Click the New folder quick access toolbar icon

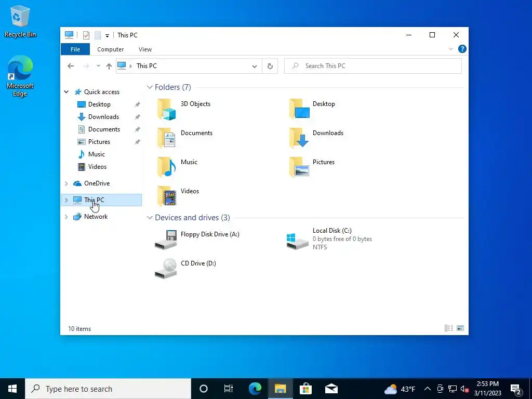click(x=98, y=35)
